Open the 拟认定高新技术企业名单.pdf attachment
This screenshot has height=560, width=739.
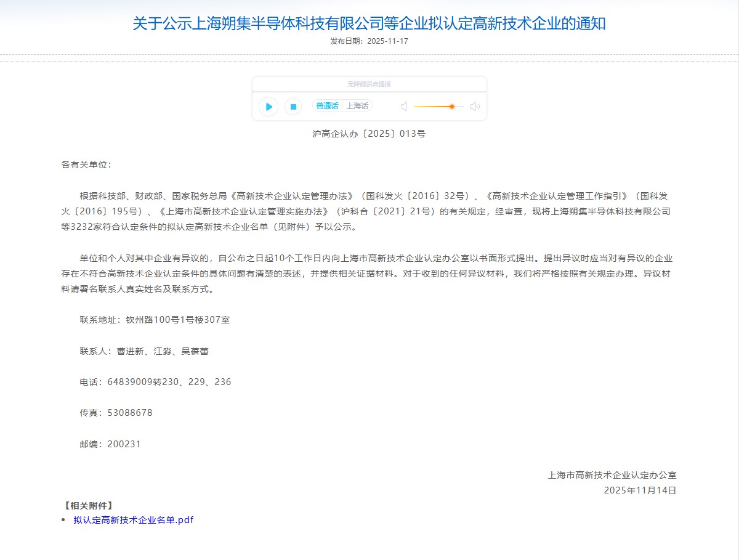pos(133,520)
